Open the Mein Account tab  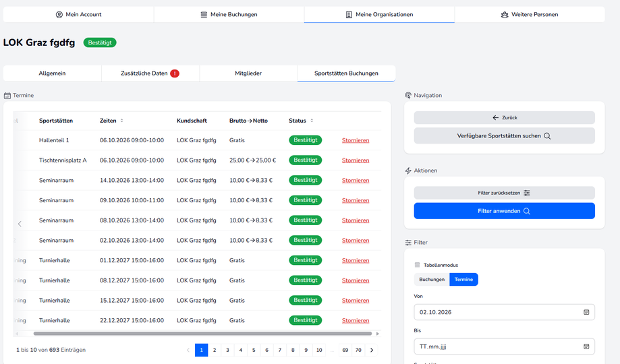[78, 15]
